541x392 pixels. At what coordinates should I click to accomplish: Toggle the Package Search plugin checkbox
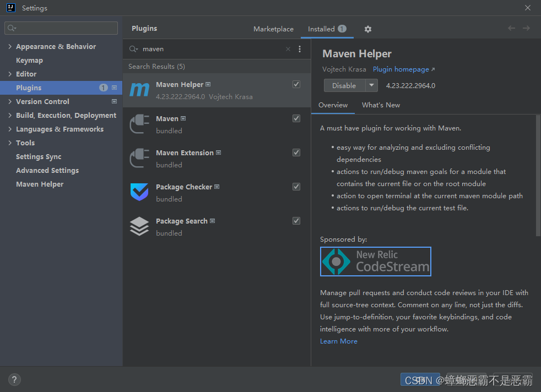click(296, 221)
